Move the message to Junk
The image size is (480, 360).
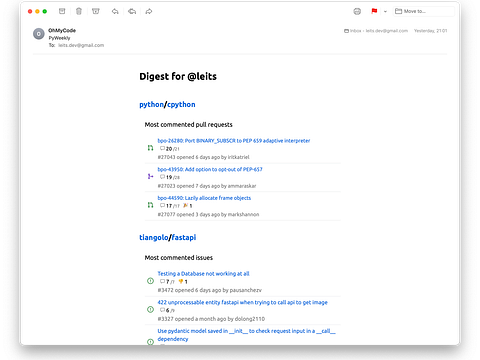tap(96, 11)
